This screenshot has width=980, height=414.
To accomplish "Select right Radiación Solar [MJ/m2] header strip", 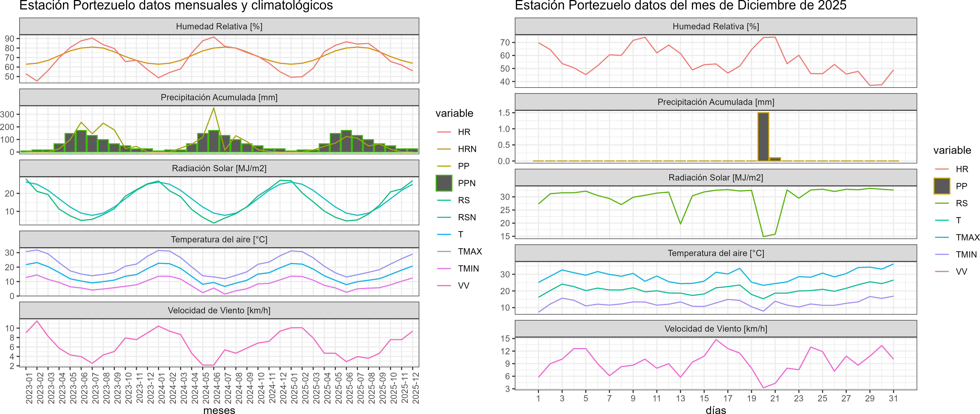I will (716, 177).
